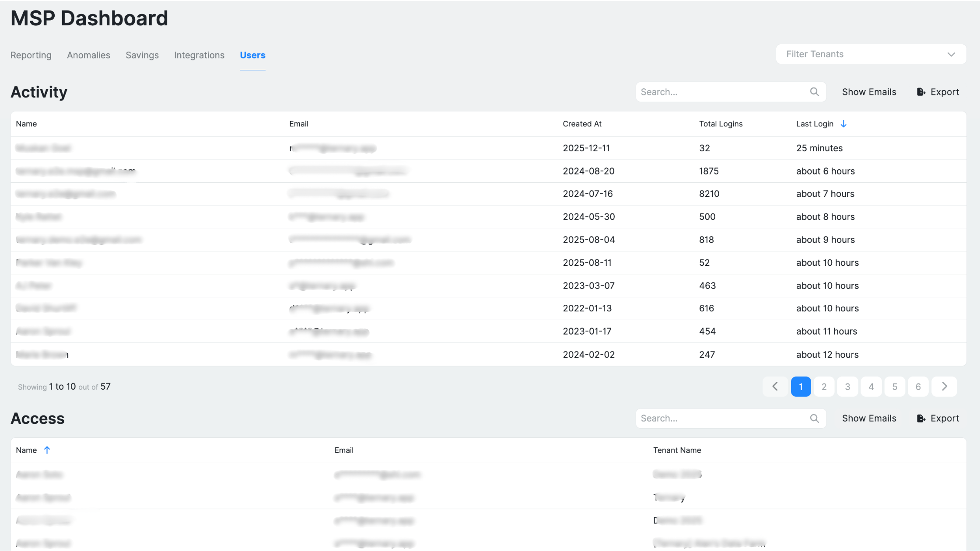Click the Access search magnifier icon
The height and width of the screenshot is (551, 980).
click(814, 418)
